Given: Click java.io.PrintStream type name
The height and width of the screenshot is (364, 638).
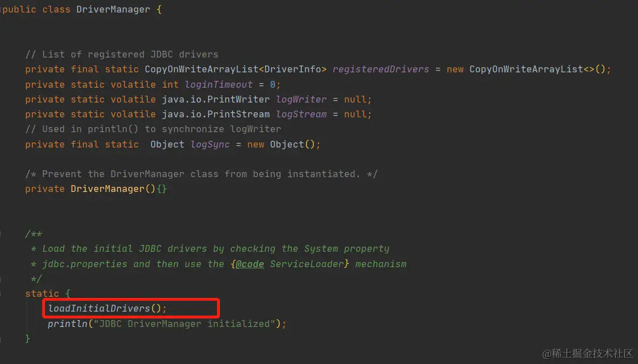Looking at the screenshot, I should 216,114.
